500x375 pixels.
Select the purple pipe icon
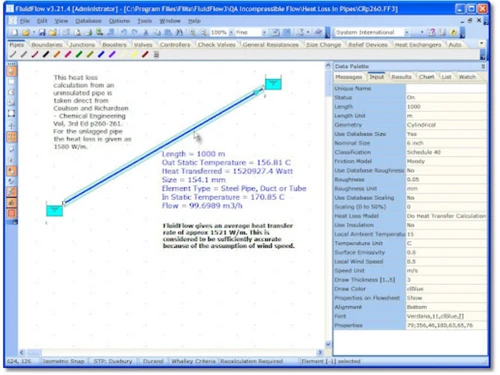pos(112,54)
